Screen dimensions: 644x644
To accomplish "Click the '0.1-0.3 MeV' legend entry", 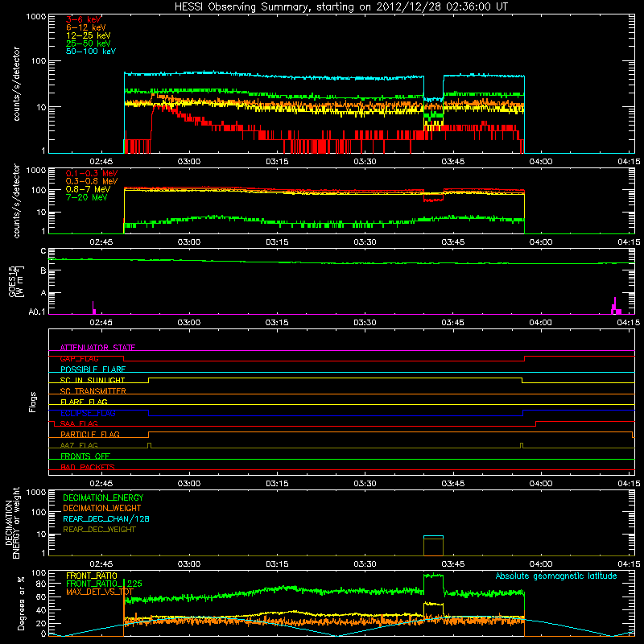I will point(92,173).
